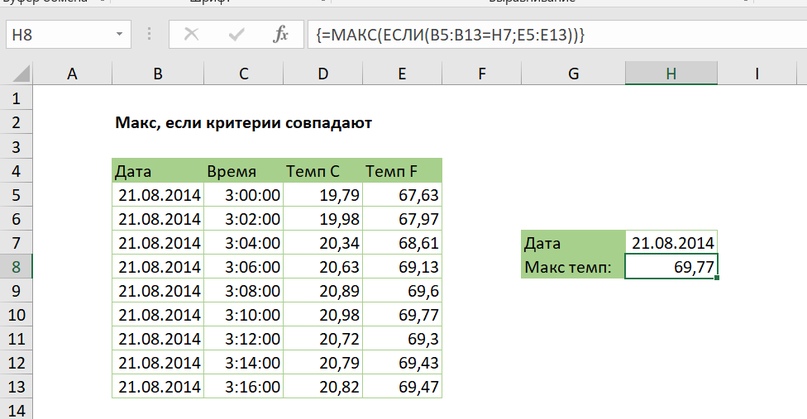Select row 4 header

[16, 171]
